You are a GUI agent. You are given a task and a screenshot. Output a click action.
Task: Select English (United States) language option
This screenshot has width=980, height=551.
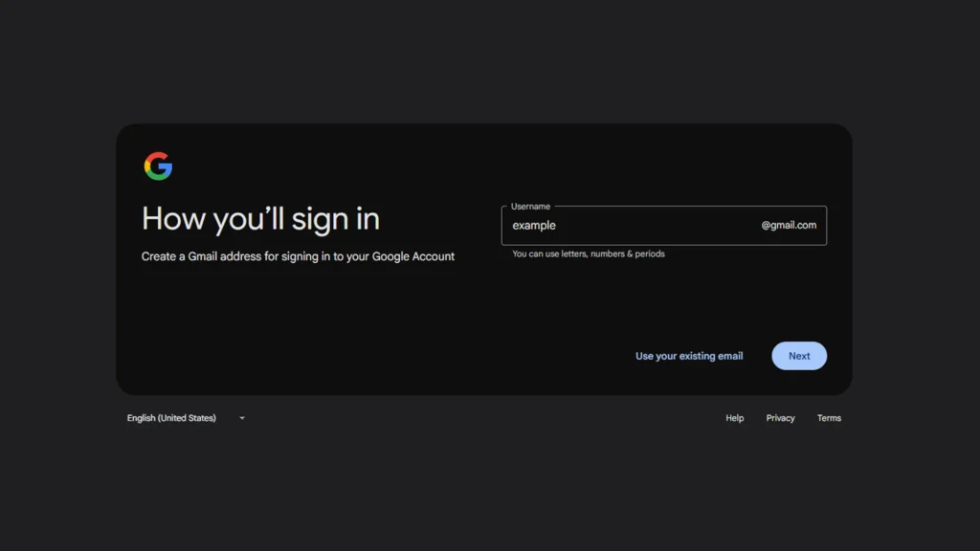[x=170, y=417]
